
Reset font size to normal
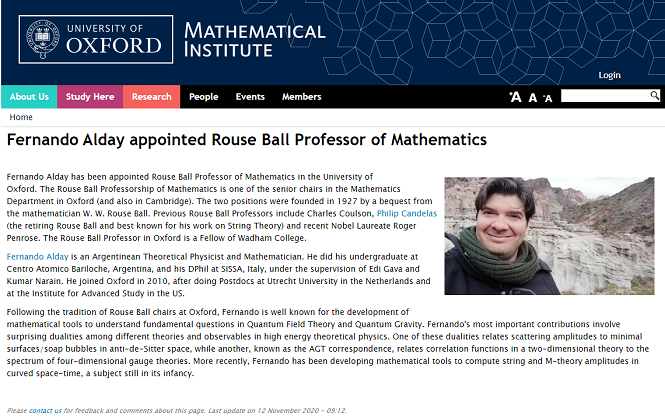pyautogui.click(x=533, y=97)
